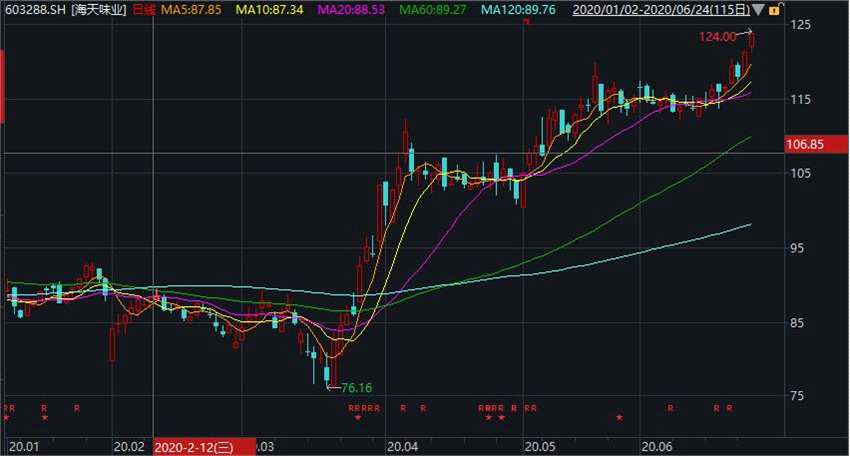The width and height of the screenshot is (850, 456).
Task: Click the 20.04 month label
Action: point(403,447)
